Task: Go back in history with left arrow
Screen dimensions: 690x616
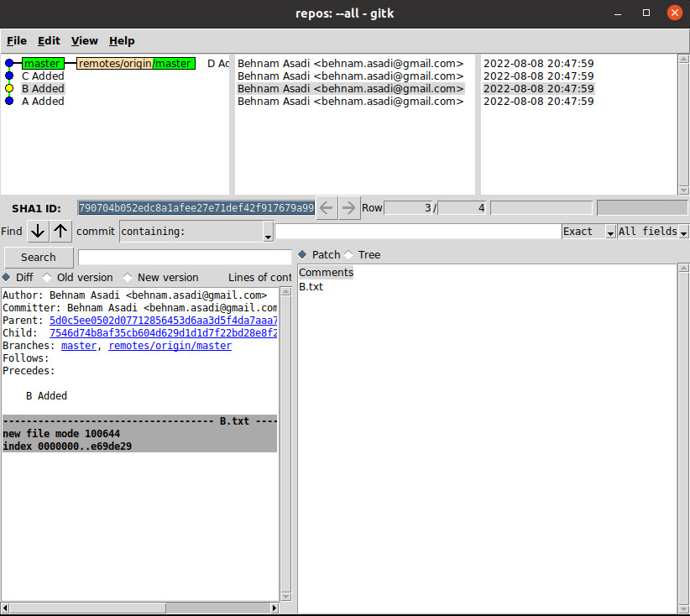Action: click(327, 207)
